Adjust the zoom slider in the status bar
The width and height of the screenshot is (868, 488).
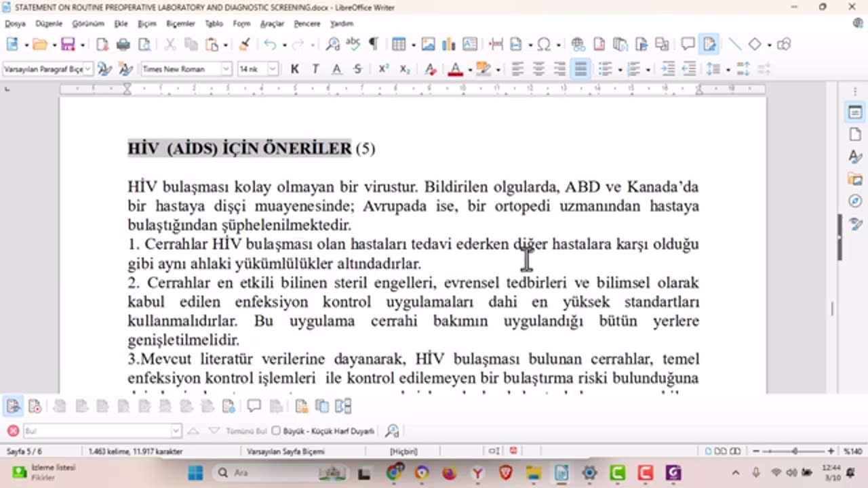(x=795, y=451)
